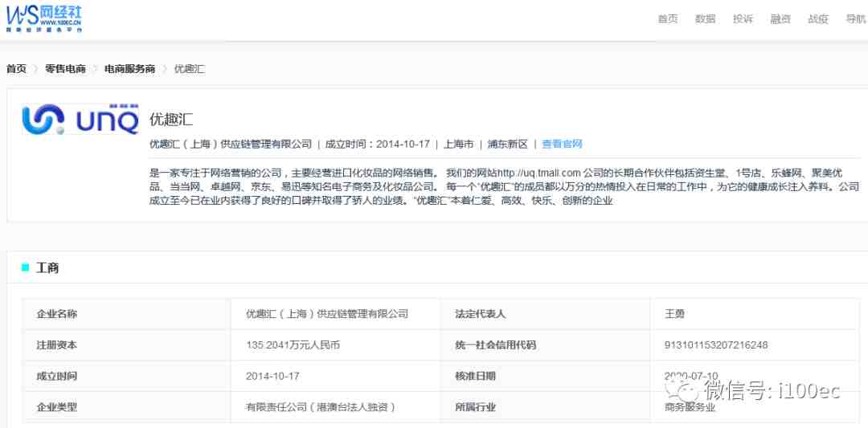Open the UNQ company logo image
Screen dimensions: 868x428
pyautogui.click(x=80, y=118)
